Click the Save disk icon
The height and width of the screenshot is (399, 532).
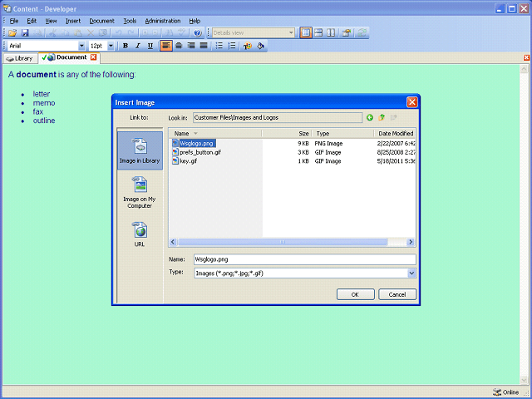pyautogui.click(x=25, y=33)
